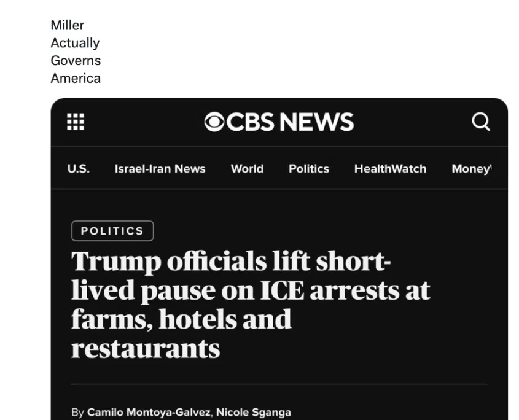
Task: Open Nicole Sganga's author page
Action: 254,413
